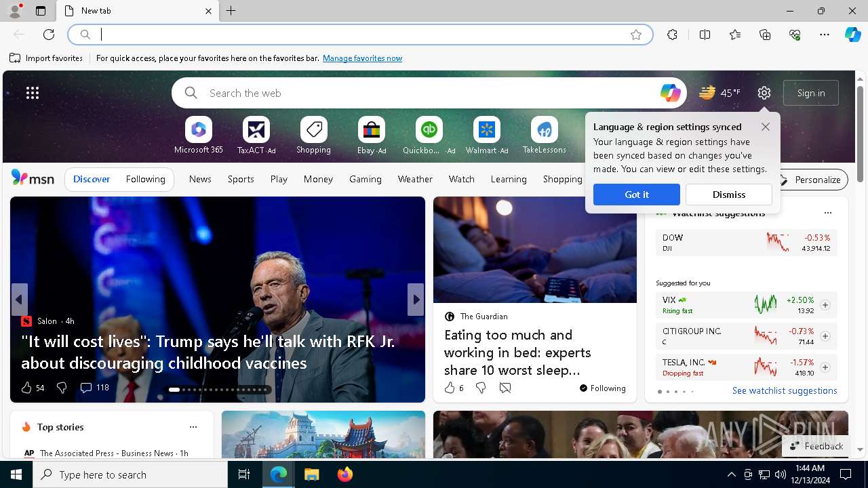Click the Search the web box
Image resolution: width=868 pixels, height=488 pixels.
429,93
